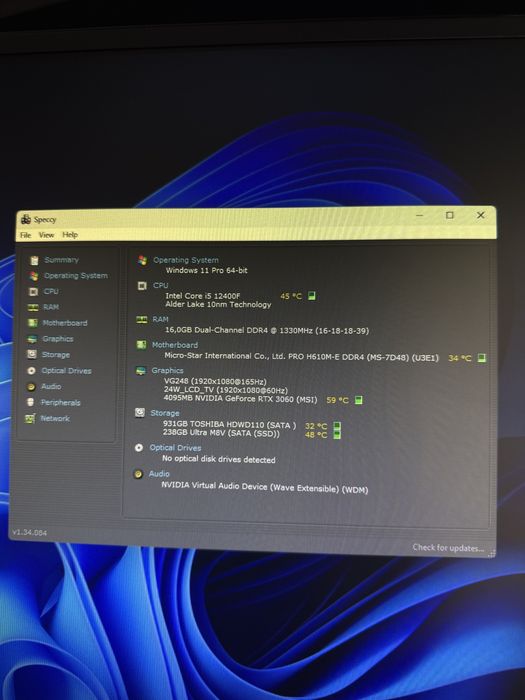The image size is (525, 700).
Task: Open the CPU heading link in summary
Action: coord(160,285)
